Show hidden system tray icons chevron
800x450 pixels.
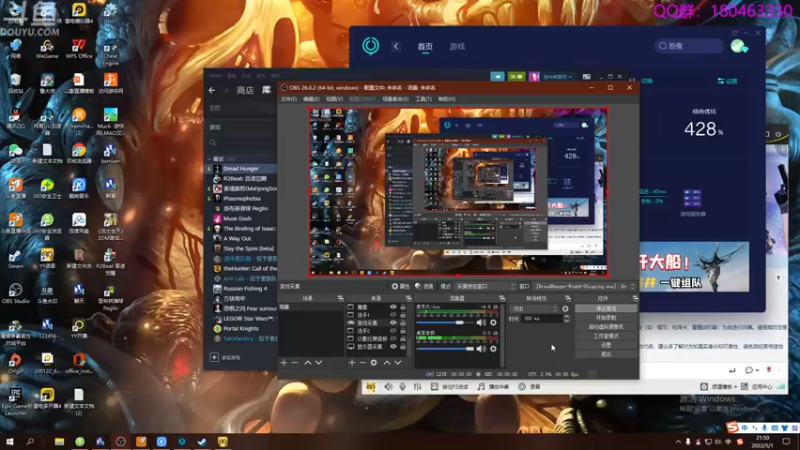pos(678,442)
